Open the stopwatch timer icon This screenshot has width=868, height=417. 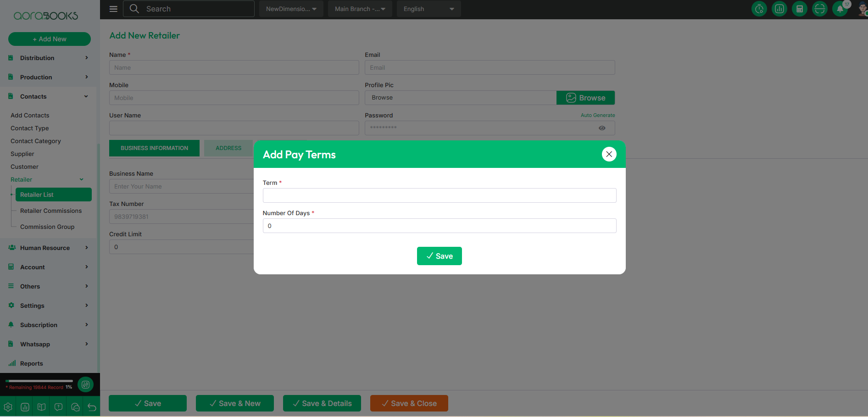tap(759, 9)
